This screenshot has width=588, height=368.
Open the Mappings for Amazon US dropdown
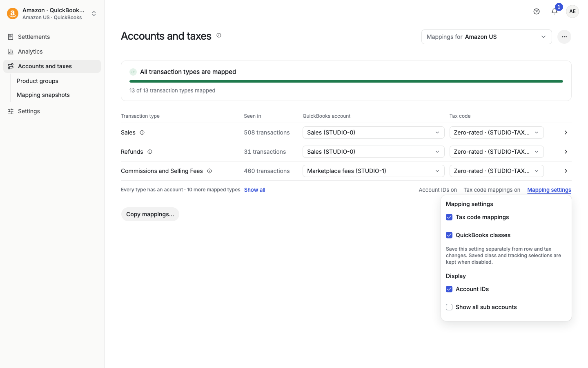(x=487, y=37)
